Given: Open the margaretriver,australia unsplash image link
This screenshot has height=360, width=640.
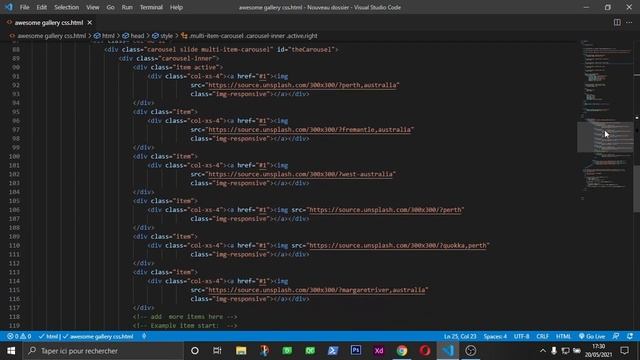Looking at the screenshot, I should (x=317, y=290).
